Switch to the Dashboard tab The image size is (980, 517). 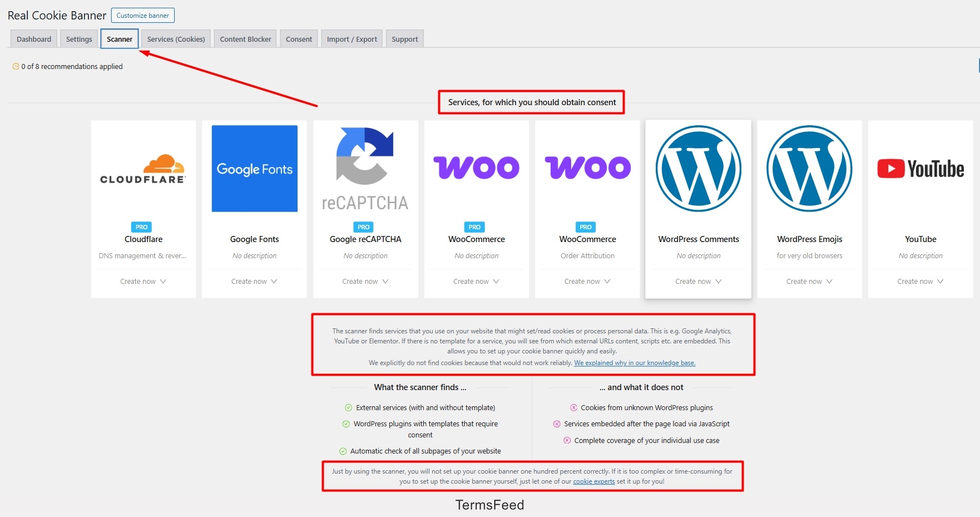[34, 39]
